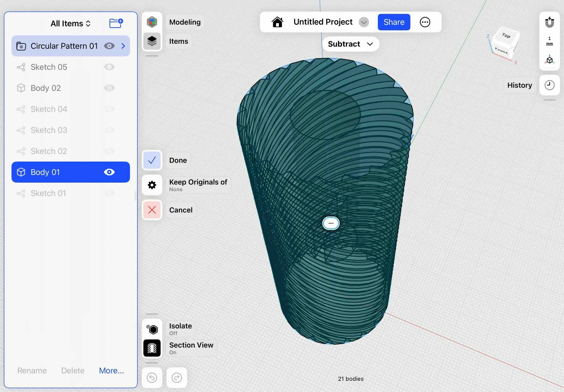Click the new folder icon
Image resolution: width=564 pixels, height=392 pixels.
[116, 23]
